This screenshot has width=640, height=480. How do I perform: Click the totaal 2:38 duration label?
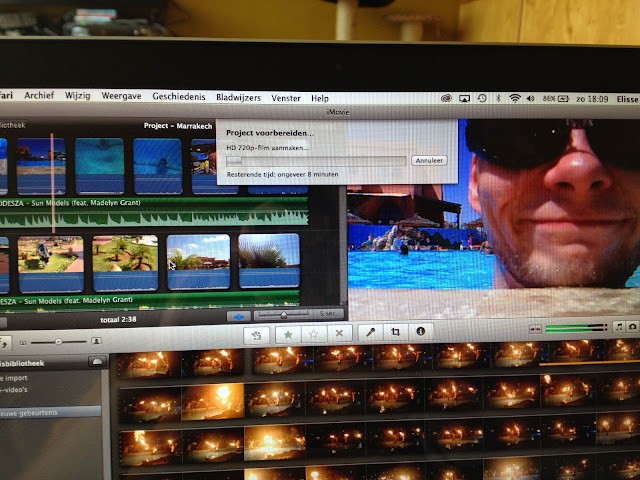(118, 320)
